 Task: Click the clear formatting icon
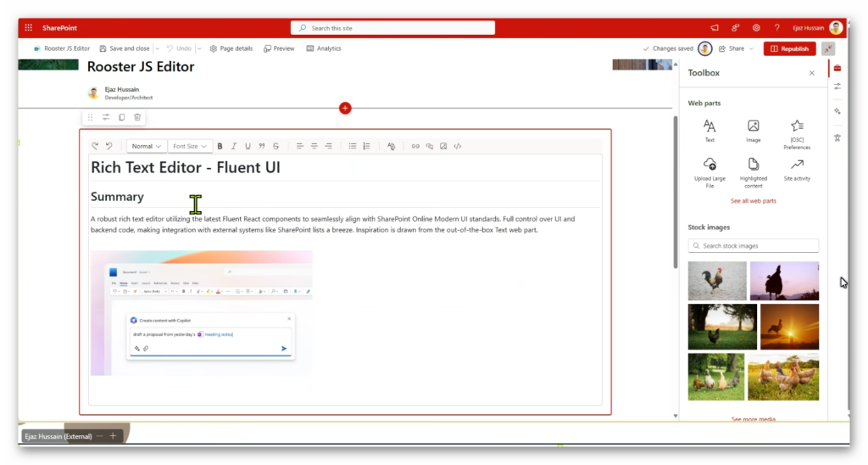(x=391, y=146)
